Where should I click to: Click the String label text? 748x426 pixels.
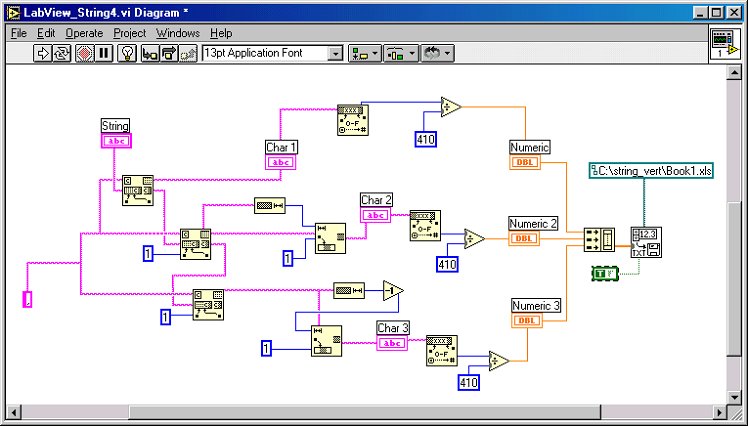(x=115, y=126)
